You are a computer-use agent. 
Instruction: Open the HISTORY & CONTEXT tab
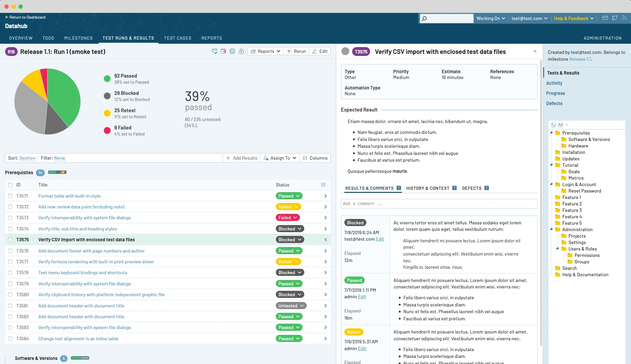[428, 188]
